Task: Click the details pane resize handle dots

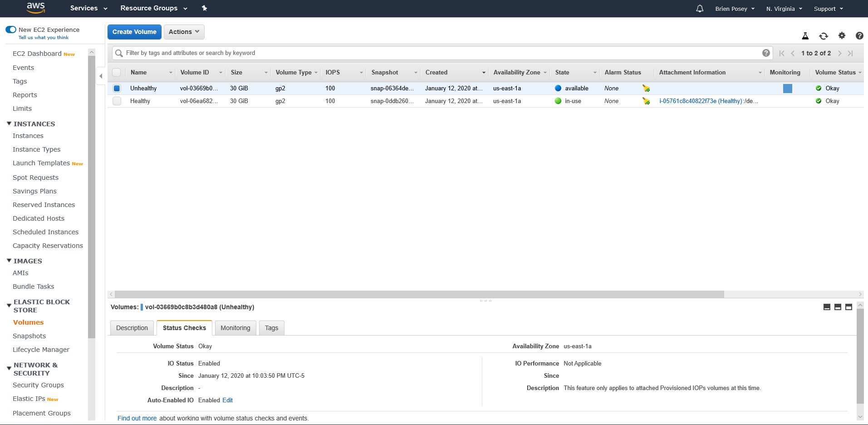Action: (x=485, y=300)
